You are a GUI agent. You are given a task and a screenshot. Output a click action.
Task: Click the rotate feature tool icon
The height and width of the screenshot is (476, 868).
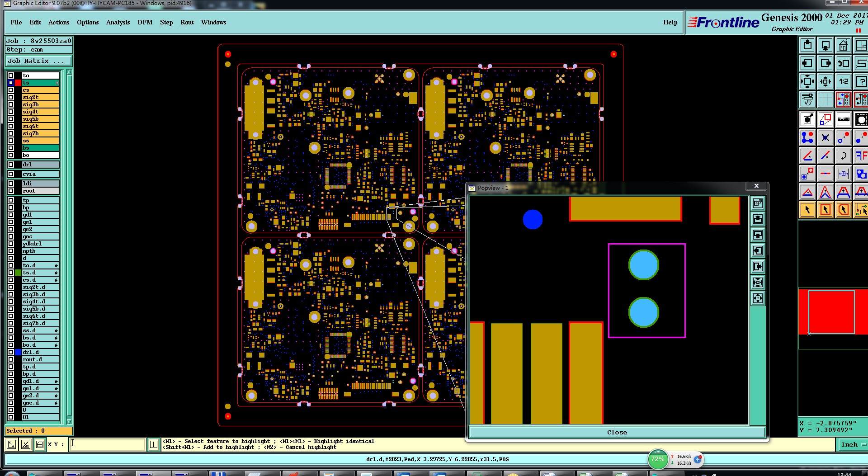click(843, 156)
